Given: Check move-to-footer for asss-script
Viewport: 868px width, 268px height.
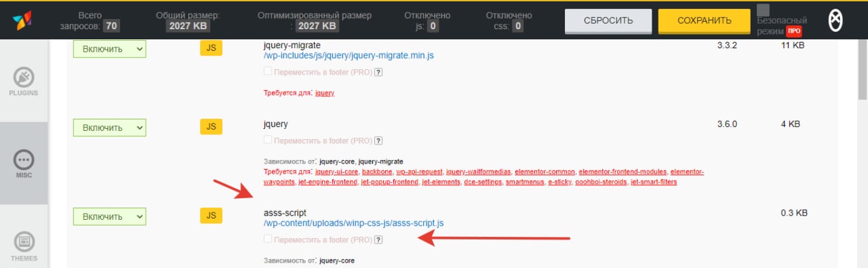Looking at the screenshot, I should (268, 238).
